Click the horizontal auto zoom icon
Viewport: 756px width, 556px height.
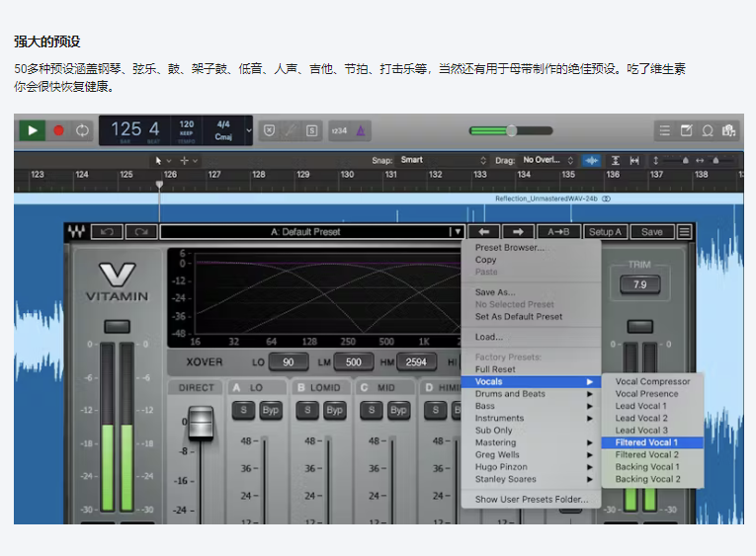(x=634, y=160)
